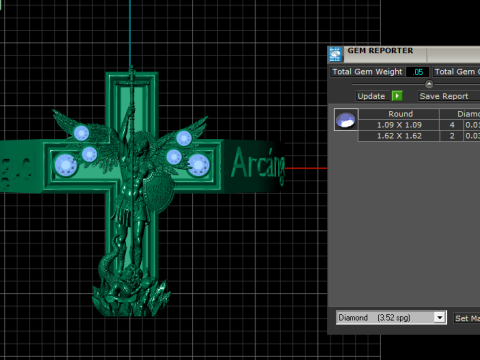Click the Round column header
This screenshot has width=480, height=360.
pyautogui.click(x=399, y=114)
